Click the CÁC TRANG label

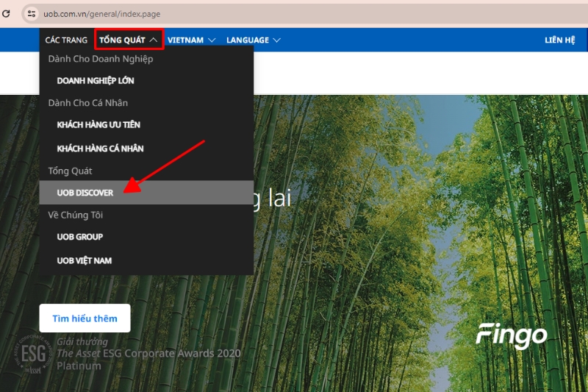66,40
